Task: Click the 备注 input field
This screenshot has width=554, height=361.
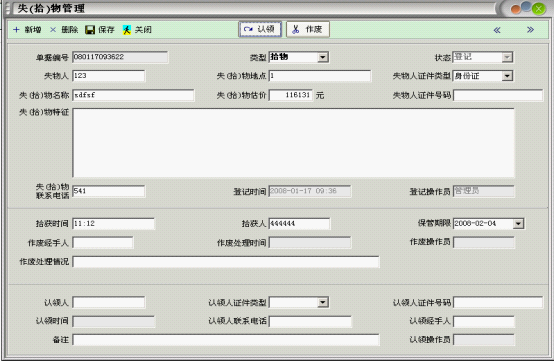Action: [226, 340]
